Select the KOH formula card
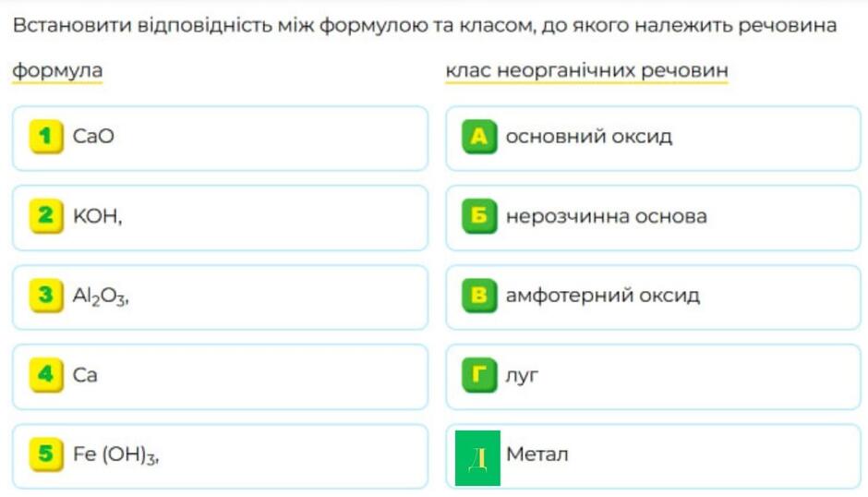The image size is (868, 497). (x=221, y=218)
